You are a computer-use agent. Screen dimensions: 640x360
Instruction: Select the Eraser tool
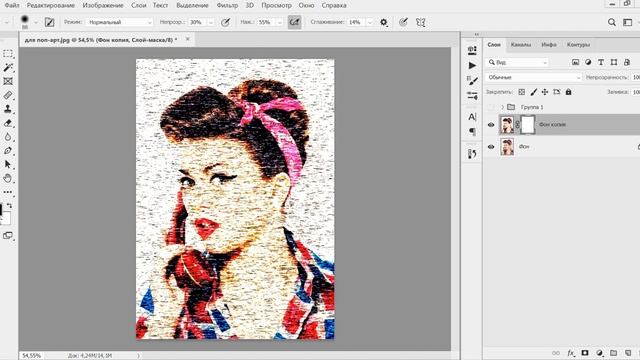click(x=8, y=123)
